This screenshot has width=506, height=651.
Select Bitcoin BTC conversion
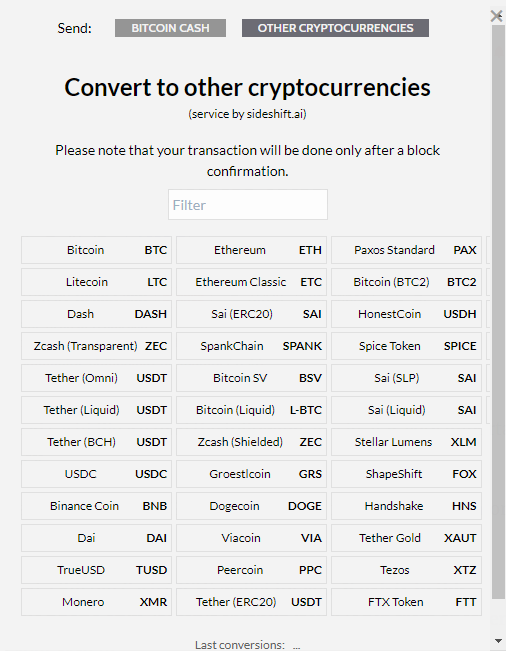[x=96, y=250]
